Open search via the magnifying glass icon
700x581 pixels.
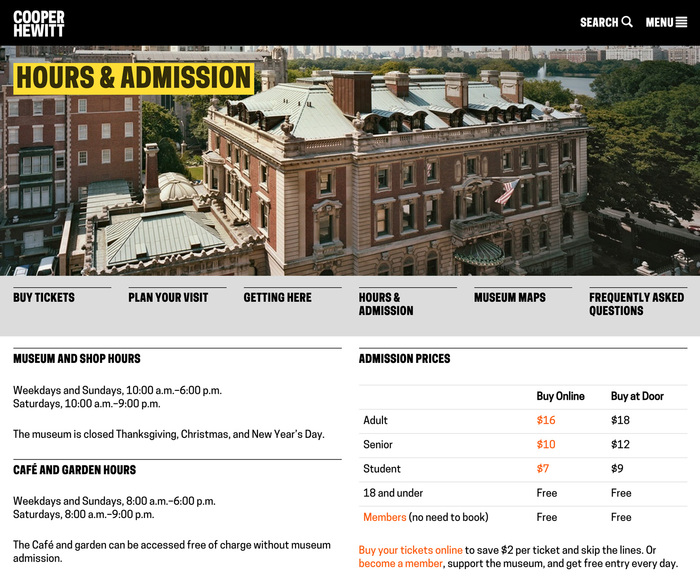click(627, 21)
